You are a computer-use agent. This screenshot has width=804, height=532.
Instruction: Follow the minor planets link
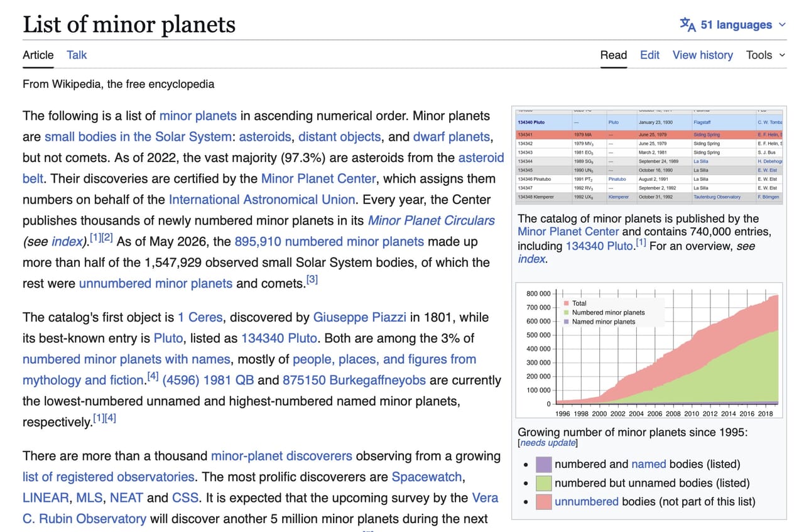click(198, 116)
